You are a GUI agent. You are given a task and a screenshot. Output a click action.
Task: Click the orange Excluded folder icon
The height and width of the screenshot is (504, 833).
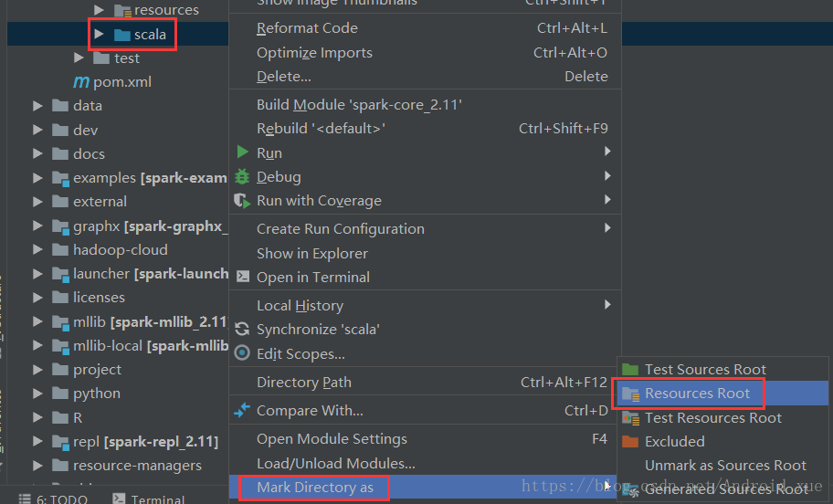pyautogui.click(x=630, y=441)
